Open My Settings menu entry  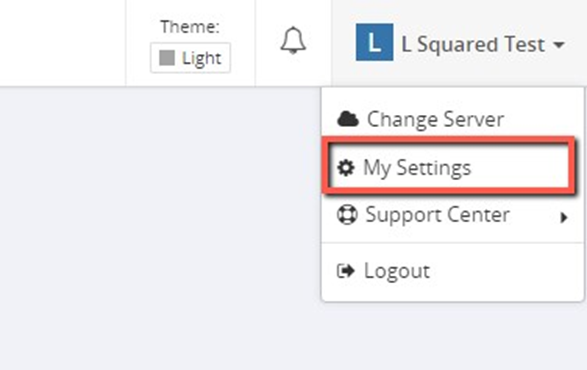[x=449, y=167]
